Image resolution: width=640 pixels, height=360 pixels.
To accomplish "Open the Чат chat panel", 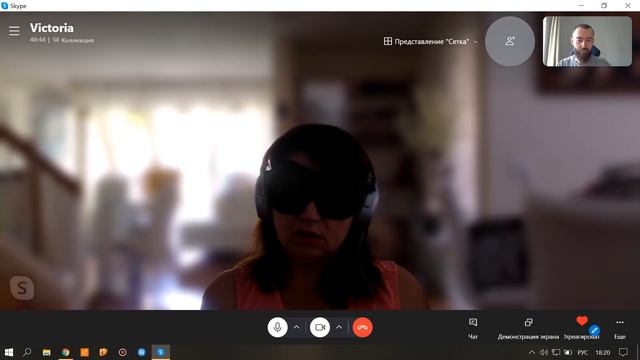I will coord(473,329).
